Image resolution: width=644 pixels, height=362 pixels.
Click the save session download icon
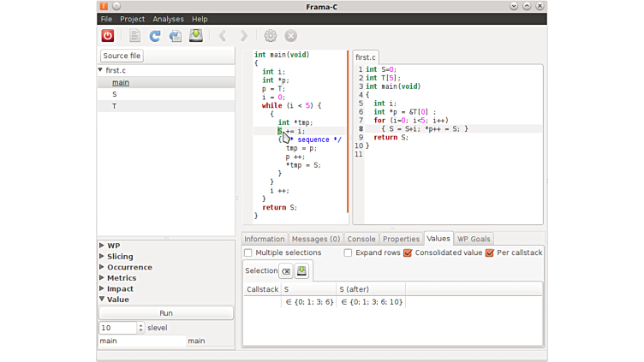coord(196,36)
